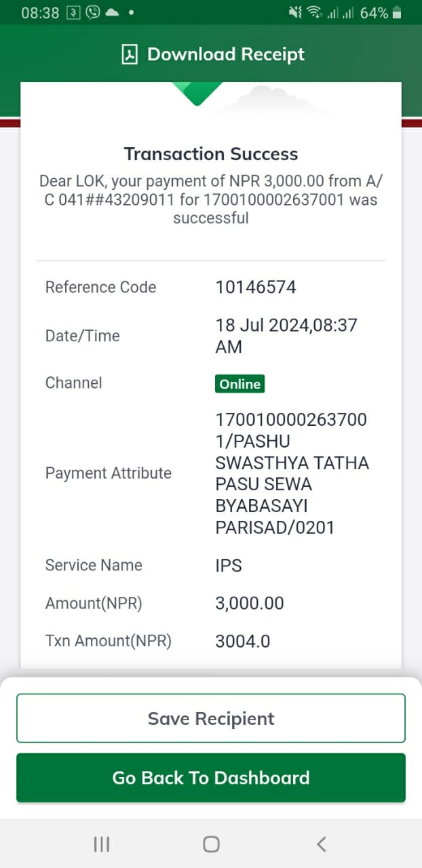Tap the Android back navigation icon
Image resolution: width=422 pixels, height=868 pixels.
point(321,844)
